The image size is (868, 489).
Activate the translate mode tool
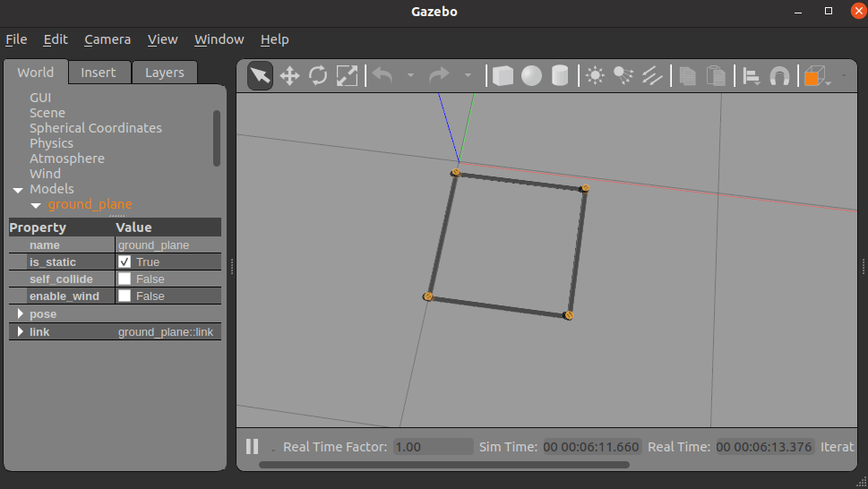(x=289, y=76)
